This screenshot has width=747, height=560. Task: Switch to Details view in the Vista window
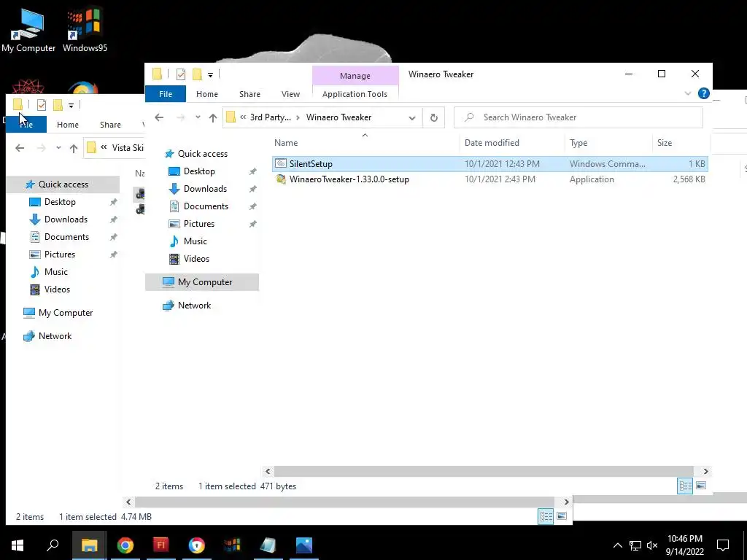(546, 517)
